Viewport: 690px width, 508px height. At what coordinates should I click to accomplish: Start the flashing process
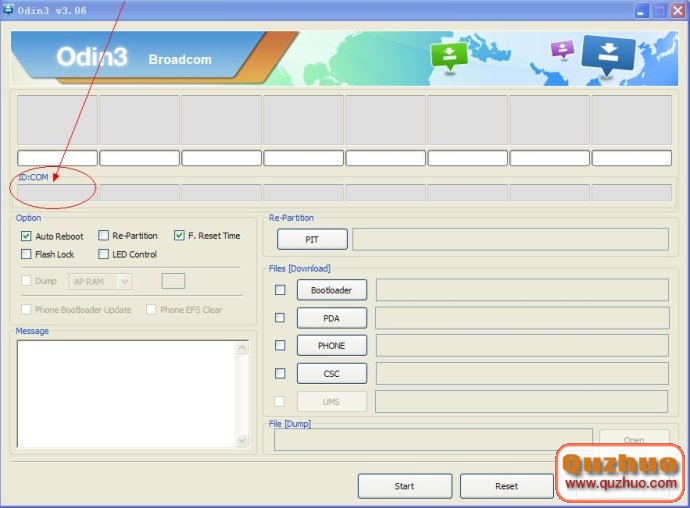coord(405,486)
